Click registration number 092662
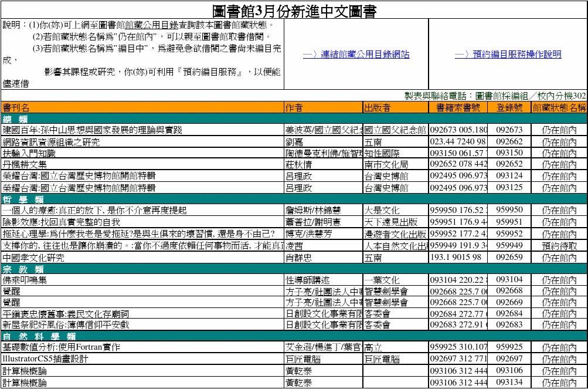Viewport: 588px width, 389px height. [x=509, y=141]
